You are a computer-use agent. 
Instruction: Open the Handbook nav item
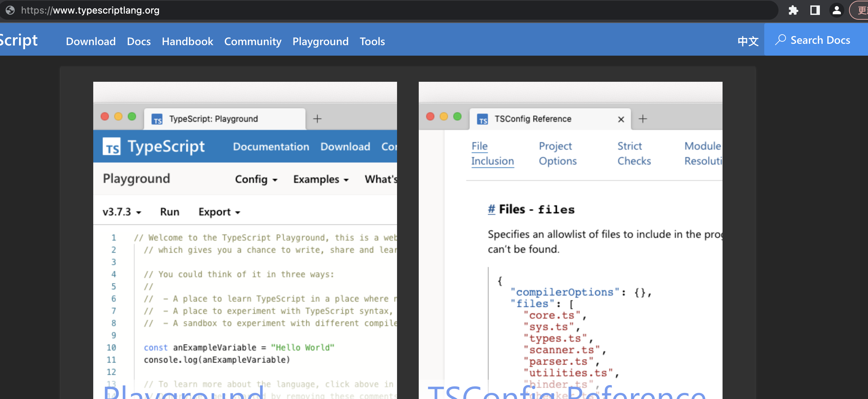click(187, 41)
